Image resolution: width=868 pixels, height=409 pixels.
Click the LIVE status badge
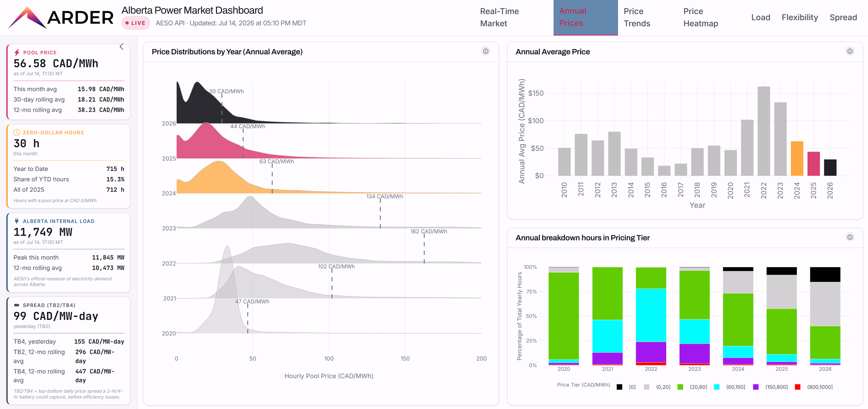[x=136, y=23]
